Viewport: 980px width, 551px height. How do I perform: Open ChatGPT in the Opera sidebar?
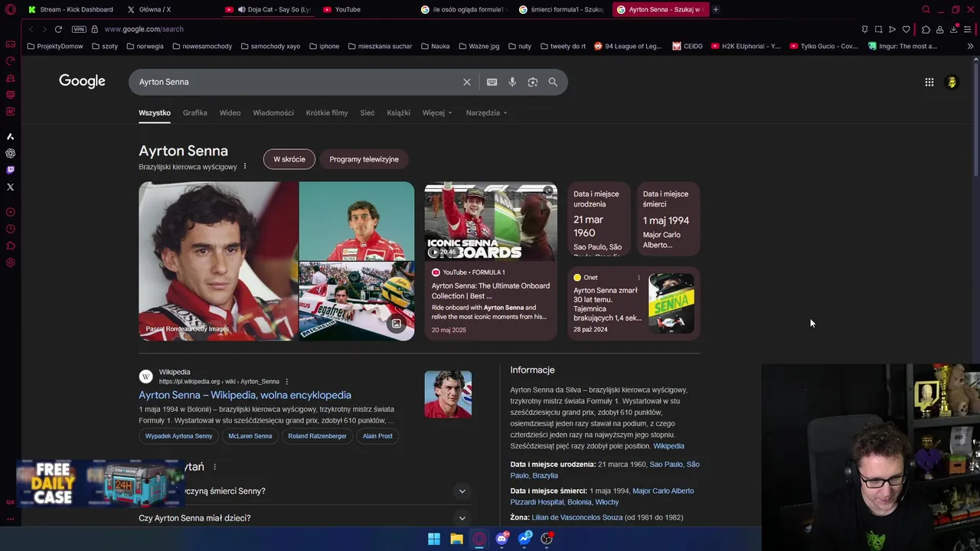pos(10,153)
